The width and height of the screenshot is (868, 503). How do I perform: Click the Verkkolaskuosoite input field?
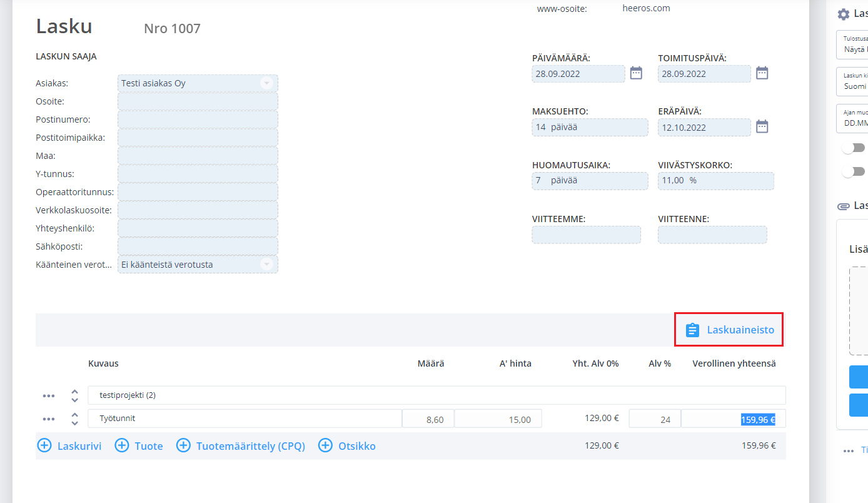pyautogui.click(x=198, y=210)
